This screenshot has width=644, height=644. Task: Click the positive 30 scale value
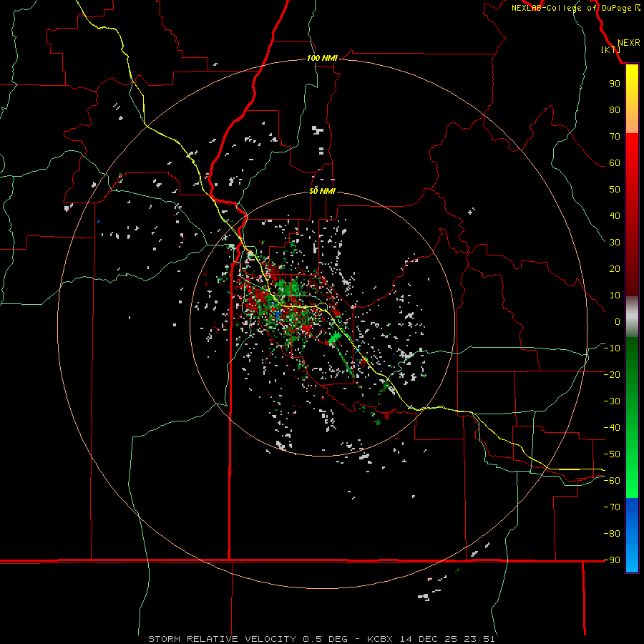(615, 243)
